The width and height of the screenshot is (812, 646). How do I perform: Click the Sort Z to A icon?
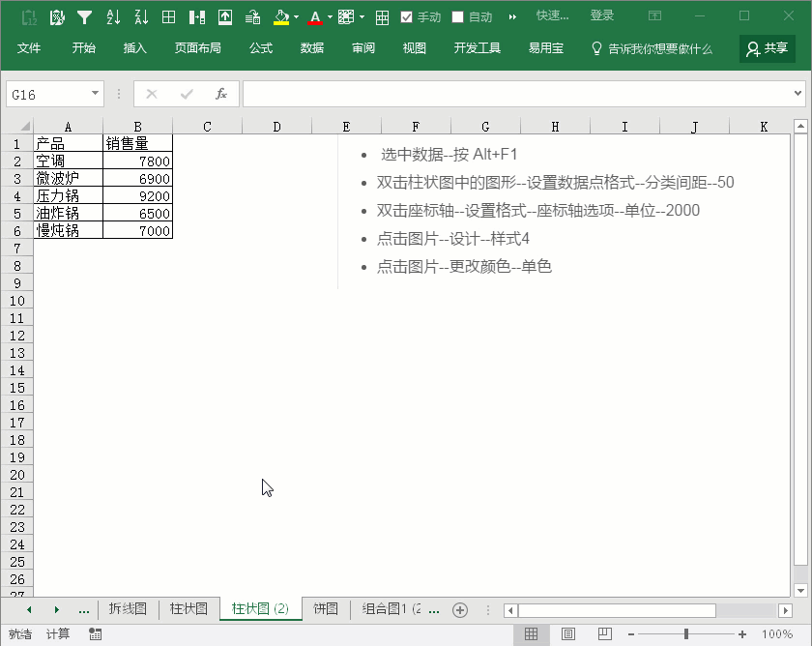pos(139,15)
